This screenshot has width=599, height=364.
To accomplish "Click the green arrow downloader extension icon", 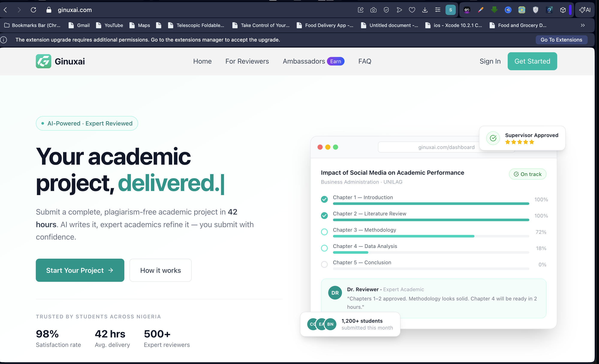I will coord(494,10).
